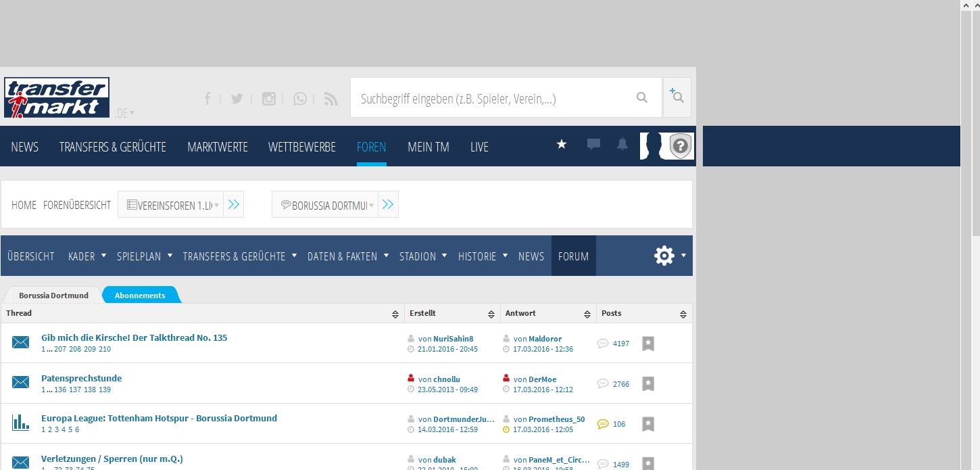
Task: Open the notifications bell icon
Action: 622,144
